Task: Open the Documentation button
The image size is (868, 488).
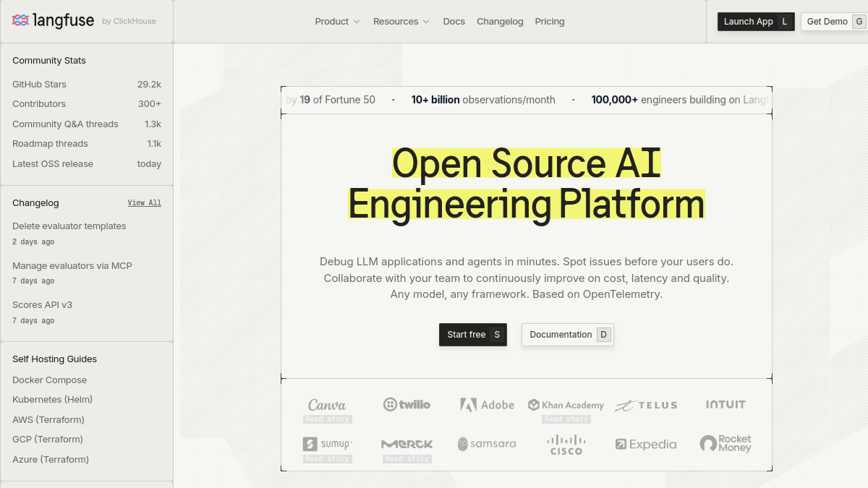Action: pos(568,335)
